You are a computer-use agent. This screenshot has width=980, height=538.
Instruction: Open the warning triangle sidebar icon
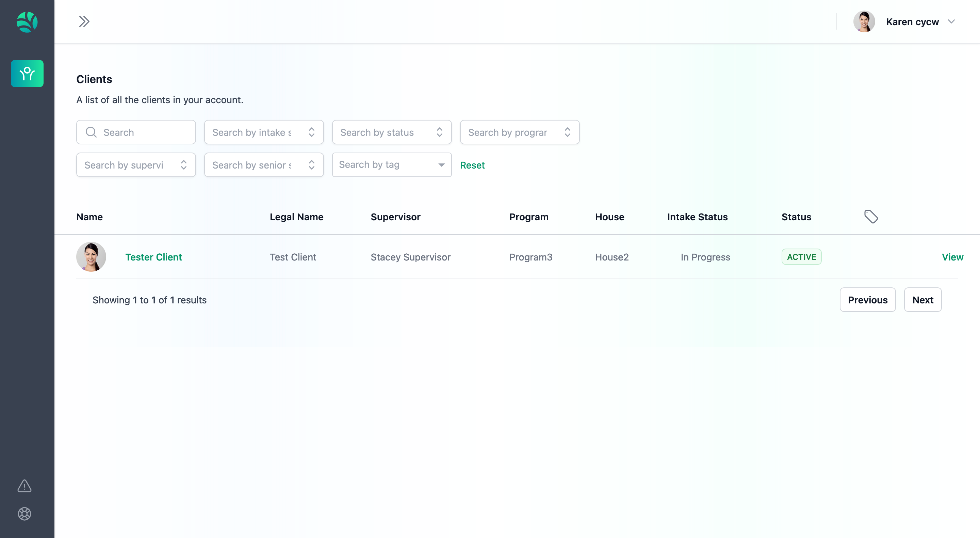point(24,486)
